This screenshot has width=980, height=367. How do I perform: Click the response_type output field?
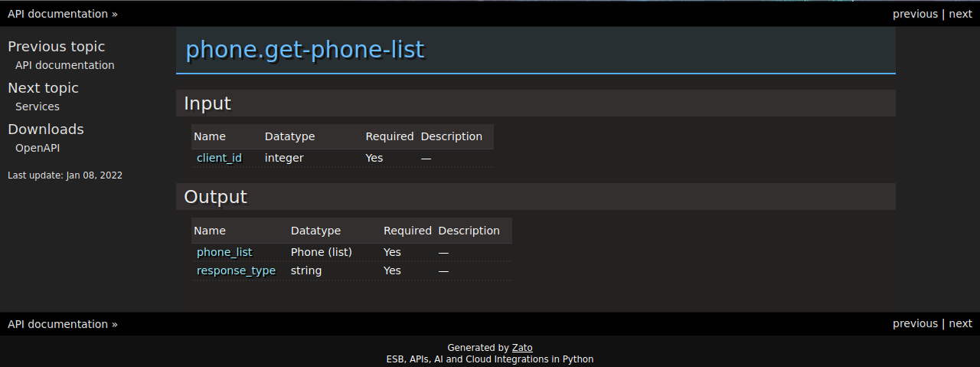(236, 270)
